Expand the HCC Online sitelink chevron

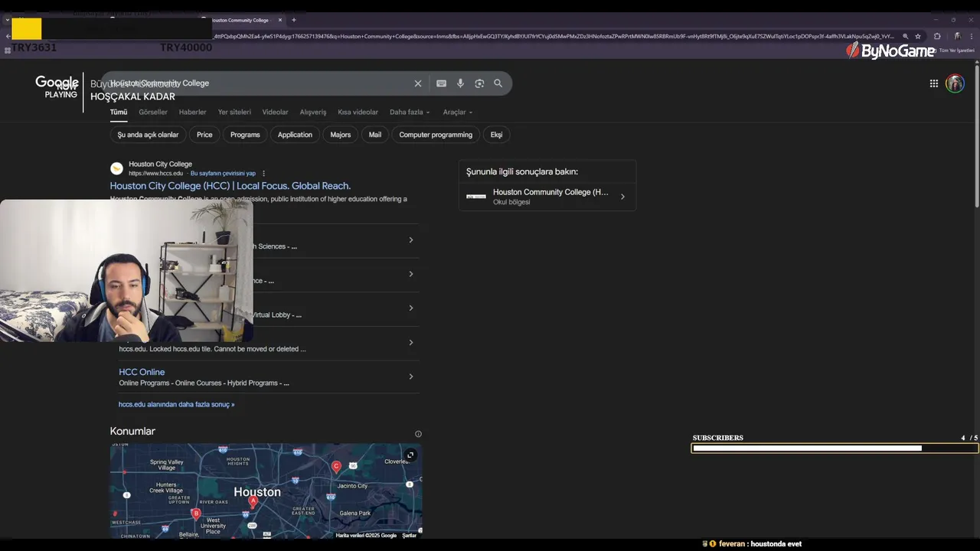411,377
